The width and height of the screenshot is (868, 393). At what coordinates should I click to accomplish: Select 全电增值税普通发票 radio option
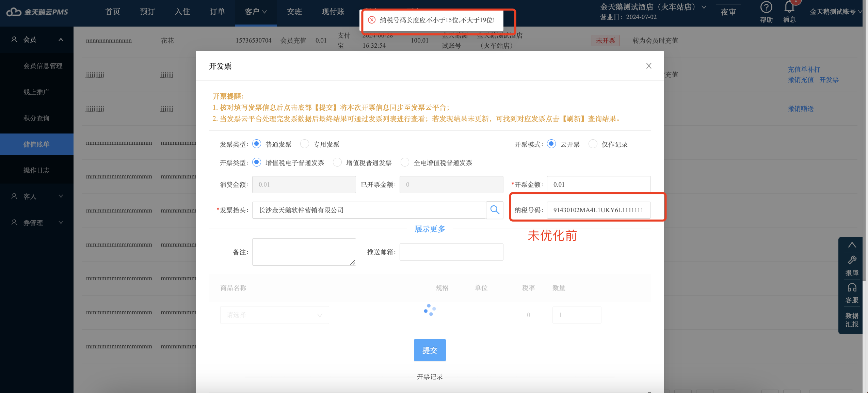[x=405, y=162]
